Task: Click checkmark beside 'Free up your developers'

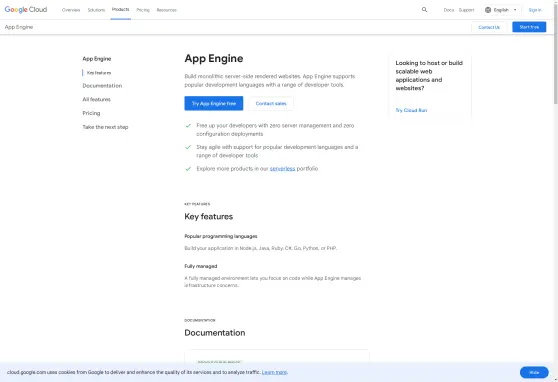Action: click(188, 126)
